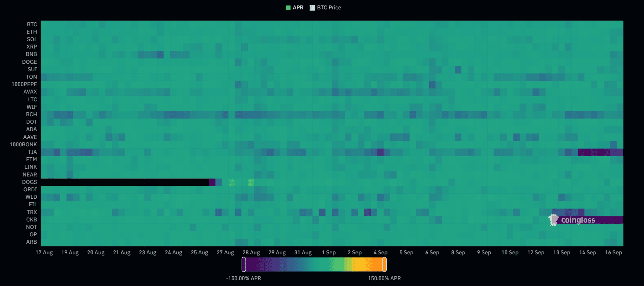The width and height of the screenshot is (644, 286).
Task: Click the XRP row label
Action: [x=32, y=47]
